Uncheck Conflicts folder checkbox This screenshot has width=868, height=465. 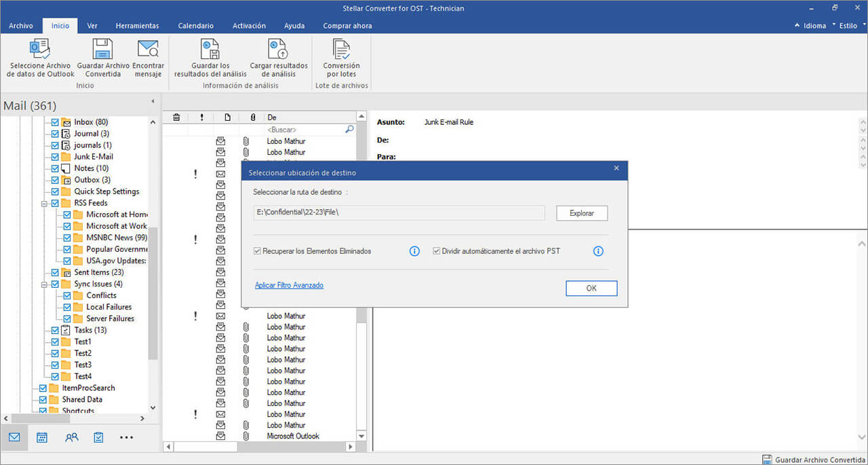(68, 295)
